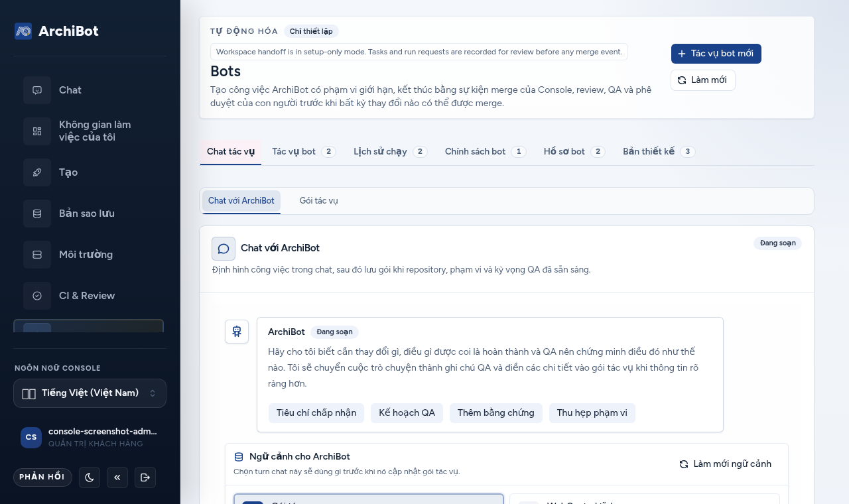Click the chat bubble icon beside Chat với ArchiBot
Viewport: 849px width, 504px height.
[x=224, y=249]
